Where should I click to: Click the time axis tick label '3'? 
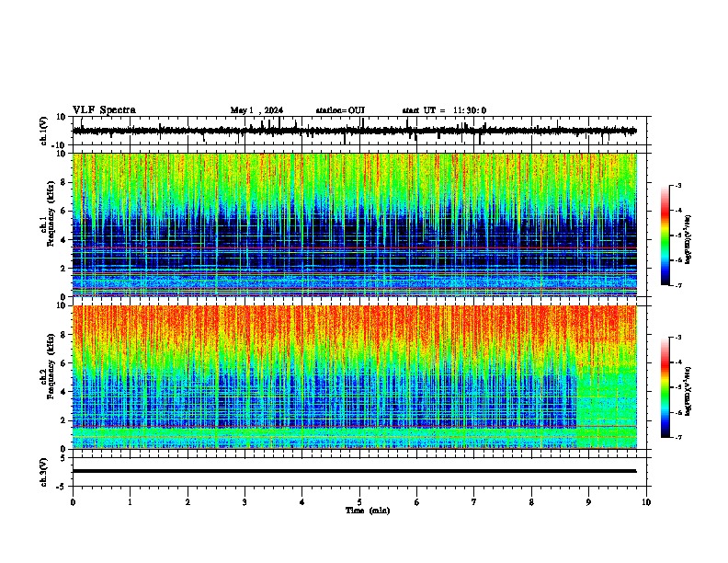pos(245,502)
